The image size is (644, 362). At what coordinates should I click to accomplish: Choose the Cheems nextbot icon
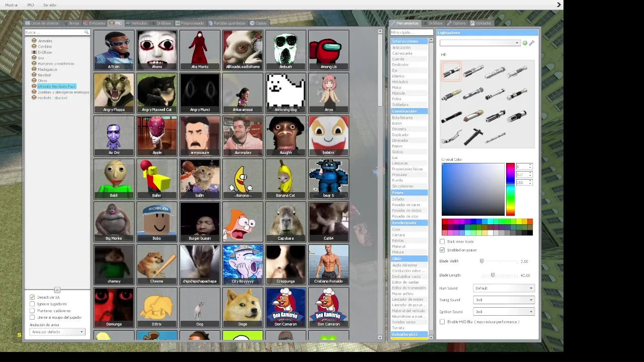(156, 264)
